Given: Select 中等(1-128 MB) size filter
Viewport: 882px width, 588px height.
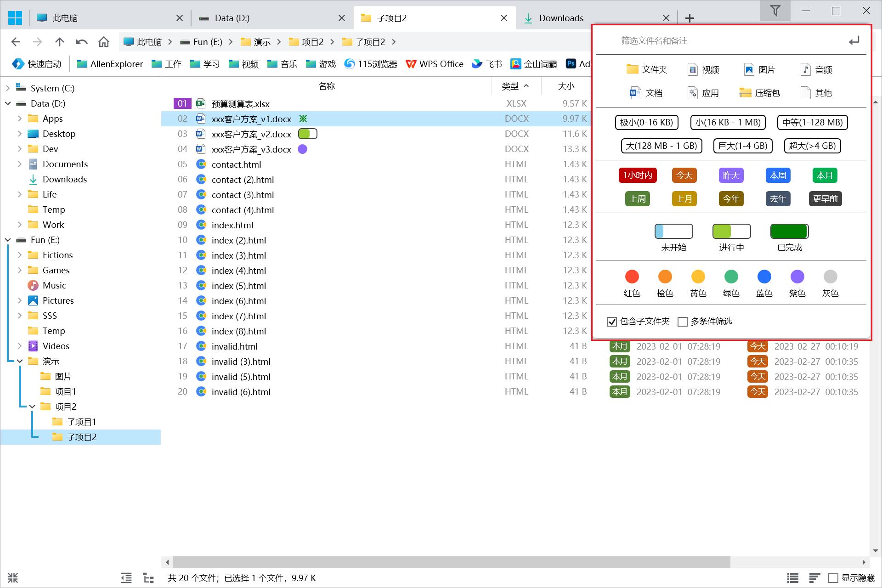Looking at the screenshot, I should 812,123.
